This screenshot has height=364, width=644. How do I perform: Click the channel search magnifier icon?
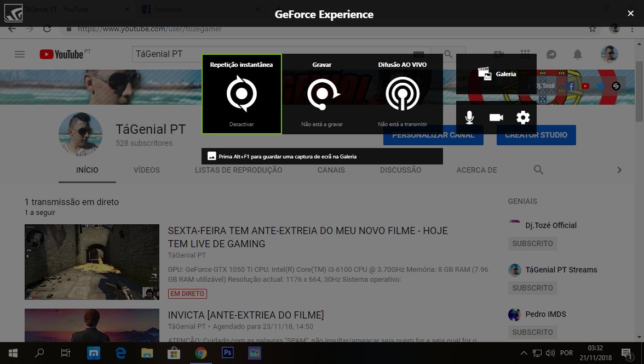pyautogui.click(x=538, y=169)
